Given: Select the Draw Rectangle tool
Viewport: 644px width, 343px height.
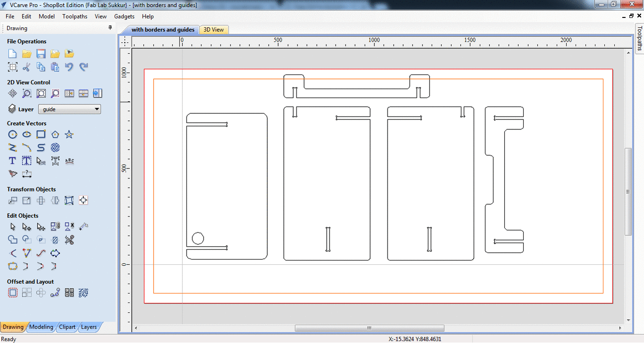Looking at the screenshot, I should 41,134.
